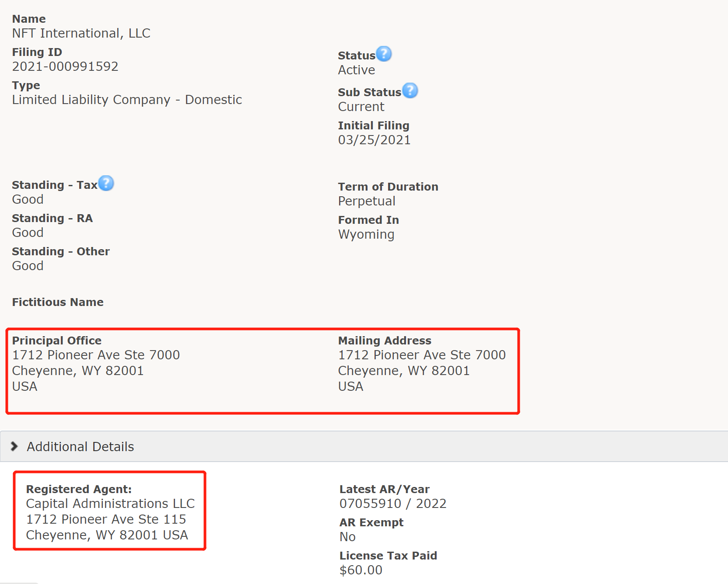Click the Good value under Standing - RA
Screen dimensions: 728x584
[28, 233]
